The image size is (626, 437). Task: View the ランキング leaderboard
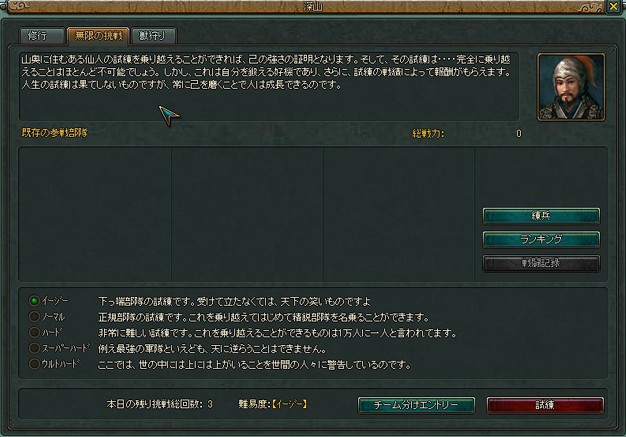click(541, 239)
